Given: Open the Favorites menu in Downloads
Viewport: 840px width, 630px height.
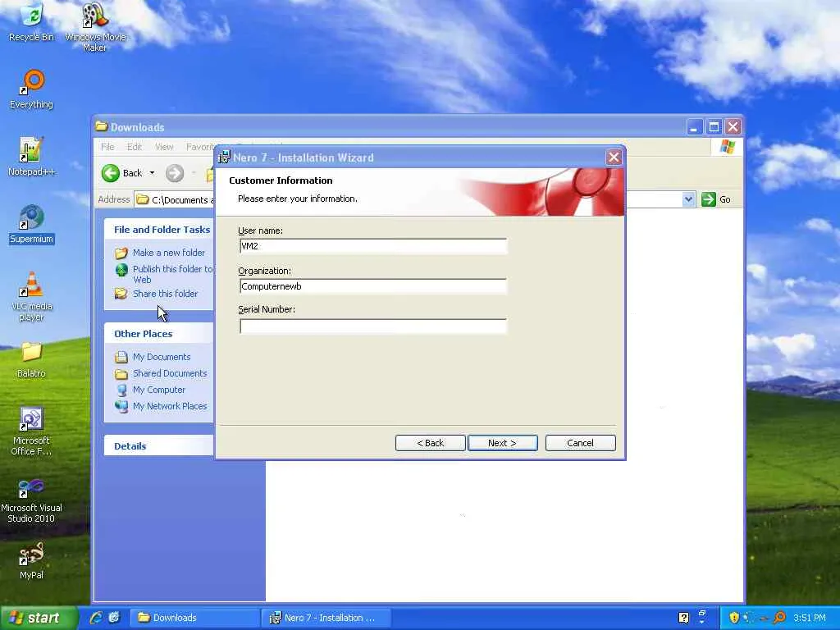Looking at the screenshot, I should tap(200, 147).
